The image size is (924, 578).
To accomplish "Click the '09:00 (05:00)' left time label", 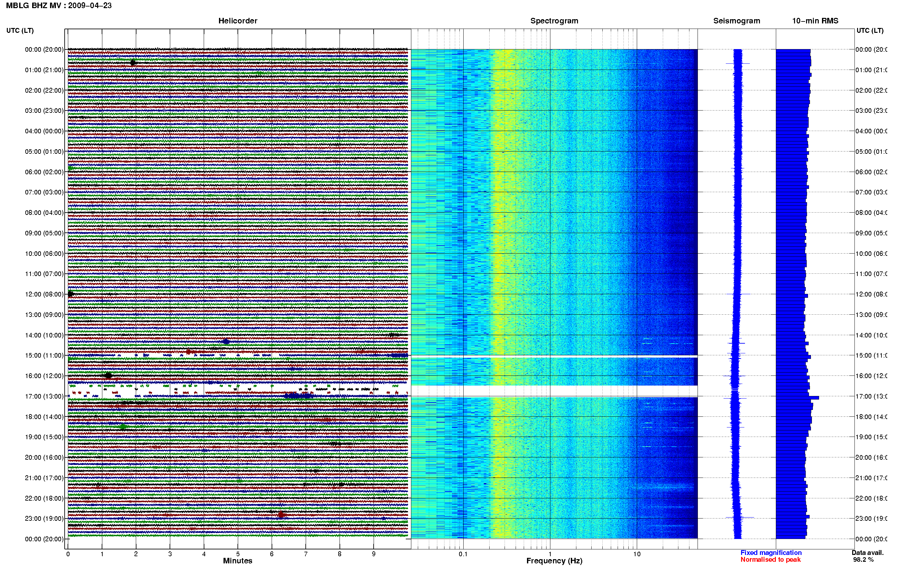I will pos(44,233).
